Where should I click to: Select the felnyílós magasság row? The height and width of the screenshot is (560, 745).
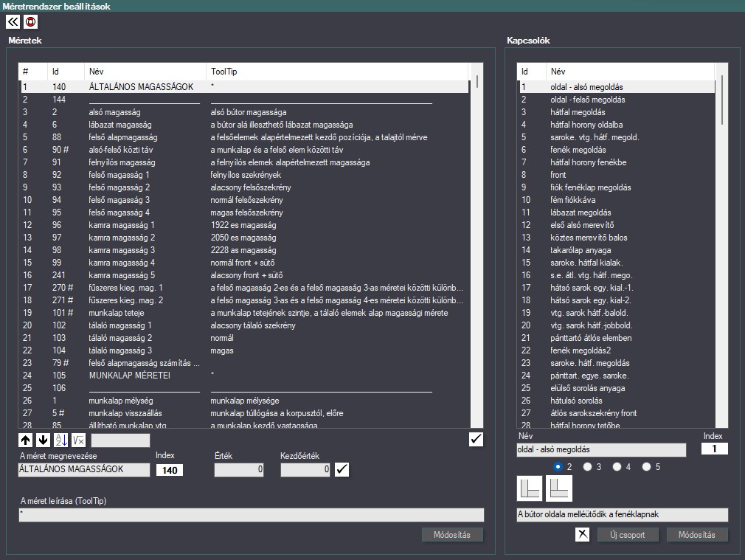click(243, 162)
